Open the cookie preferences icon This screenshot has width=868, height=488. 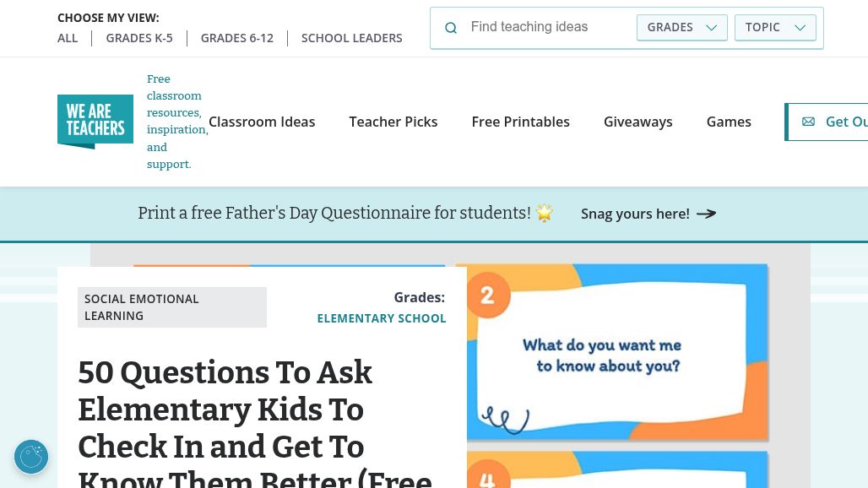point(31,457)
